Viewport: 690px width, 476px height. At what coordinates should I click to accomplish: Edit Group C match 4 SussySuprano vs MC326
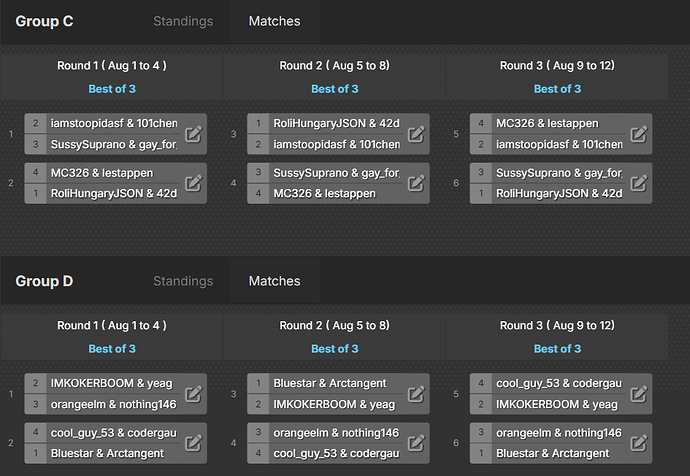tap(416, 183)
